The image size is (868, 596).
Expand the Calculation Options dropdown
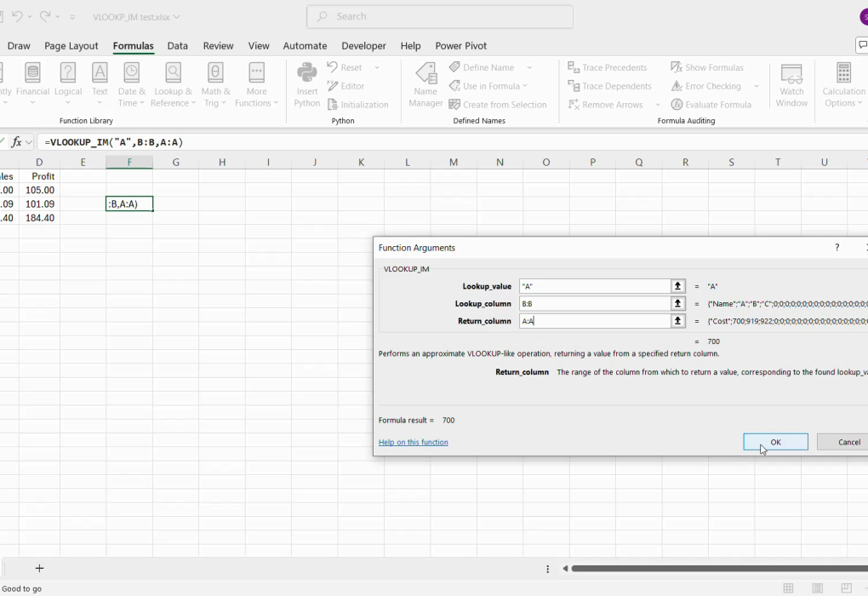pyautogui.click(x=843, y=85)
